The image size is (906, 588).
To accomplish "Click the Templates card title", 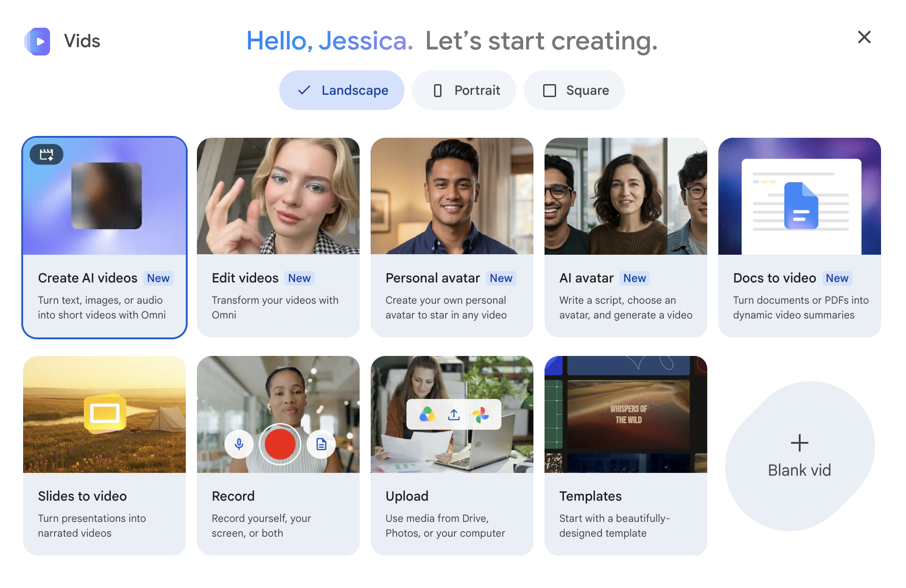I will [x=590, y=496].
